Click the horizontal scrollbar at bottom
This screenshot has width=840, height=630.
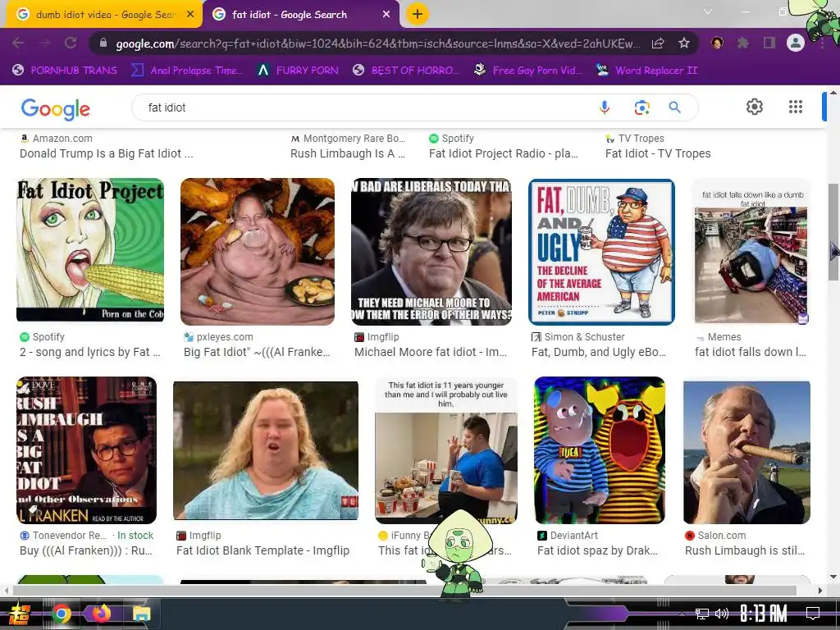tap(404, 591)
